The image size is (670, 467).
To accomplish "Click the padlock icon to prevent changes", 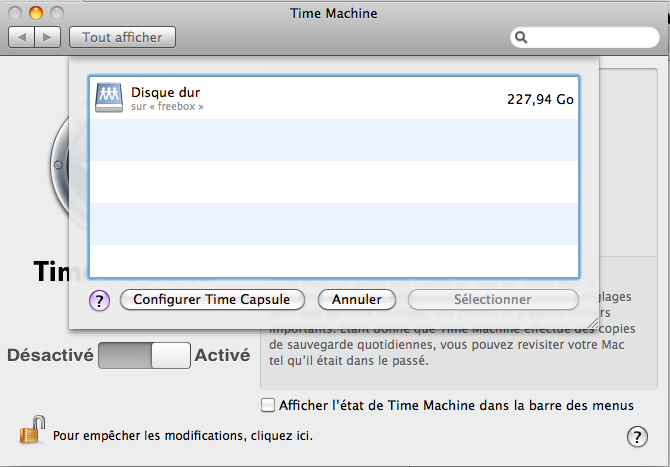I will click(31, 432).
